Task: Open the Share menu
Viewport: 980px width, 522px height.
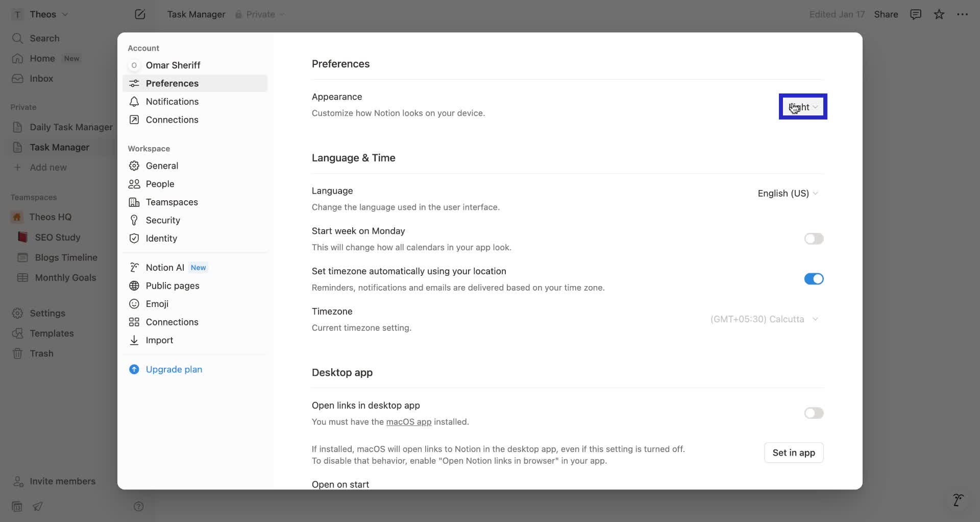Action: pos(886,14)
